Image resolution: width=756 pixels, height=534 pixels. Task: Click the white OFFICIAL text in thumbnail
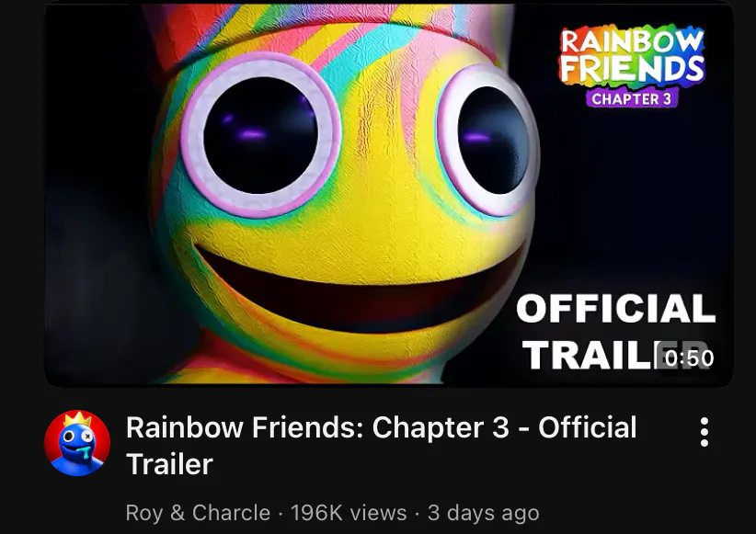(615, 309)
